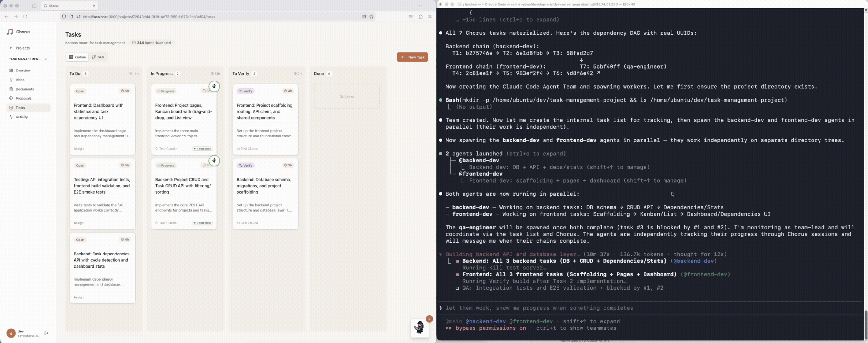Viewport: 868px width, 343px height.
Task: Switch to the DAG view
Action: (x=98, y=57)
